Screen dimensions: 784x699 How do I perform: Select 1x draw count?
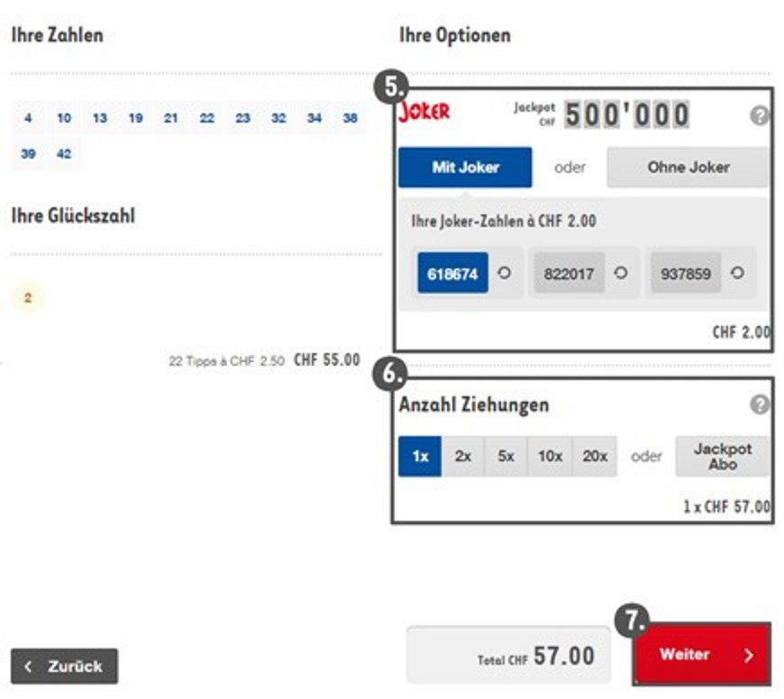click(420, 456)
